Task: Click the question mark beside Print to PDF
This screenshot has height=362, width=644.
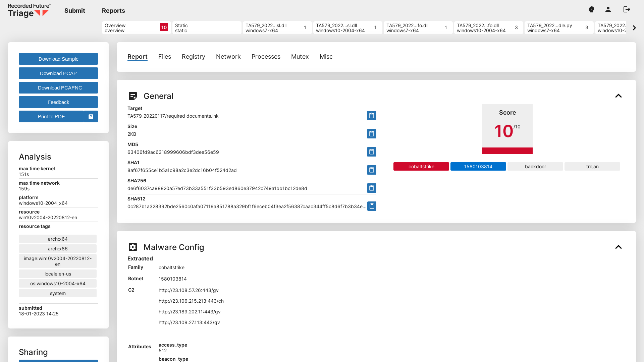Action: click(x=91, y=117)
